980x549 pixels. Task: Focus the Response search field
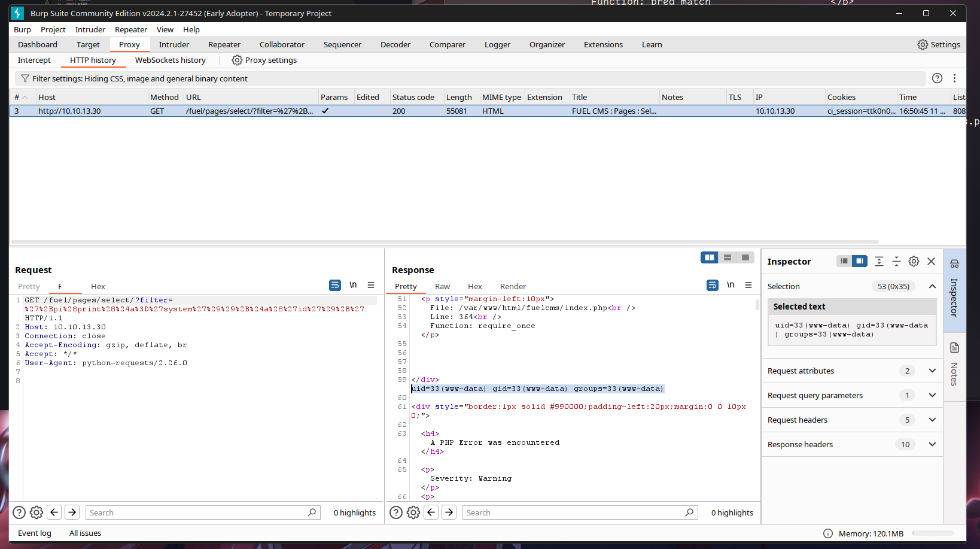point(580,512)
